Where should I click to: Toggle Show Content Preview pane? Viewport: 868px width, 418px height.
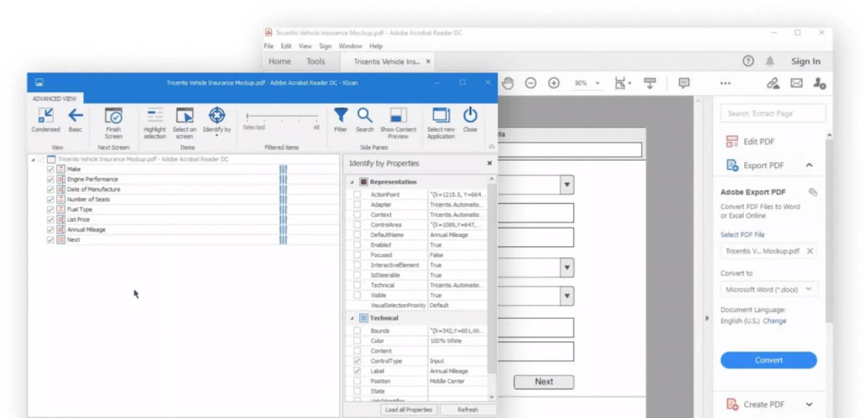coord(398,116)
